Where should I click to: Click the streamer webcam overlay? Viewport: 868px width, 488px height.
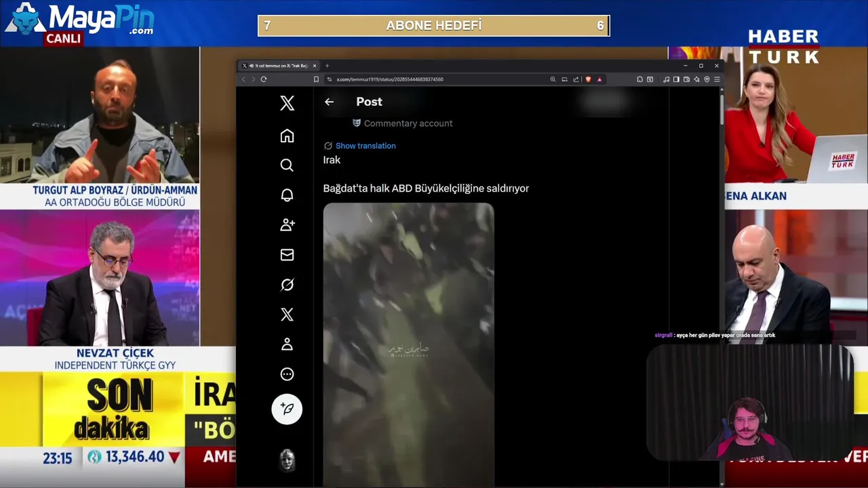750,403
